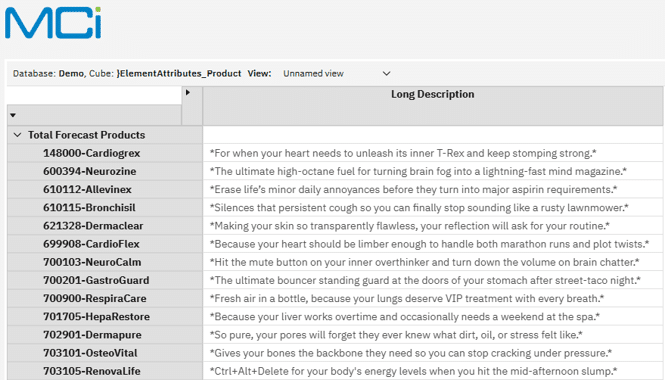Viewport: 665px width, 380px height.
Task: Click RespiraCare description about fresh air
Action: (407, 299)
